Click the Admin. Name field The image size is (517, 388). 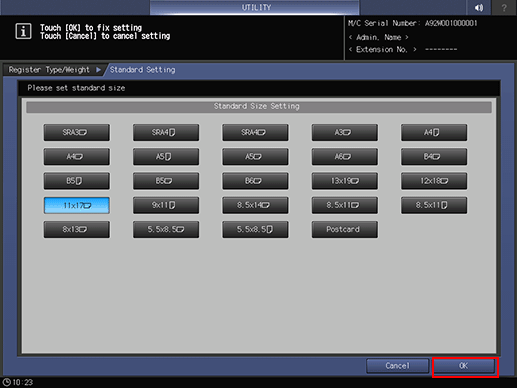[x=379, y=37]
